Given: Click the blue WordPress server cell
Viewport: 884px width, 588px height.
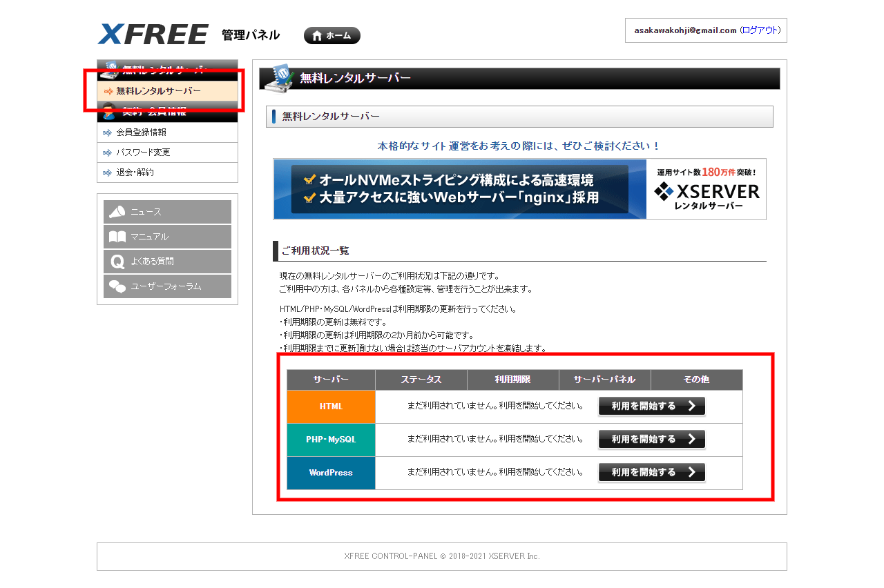Looking at the screenshot, I should point(331,473).
